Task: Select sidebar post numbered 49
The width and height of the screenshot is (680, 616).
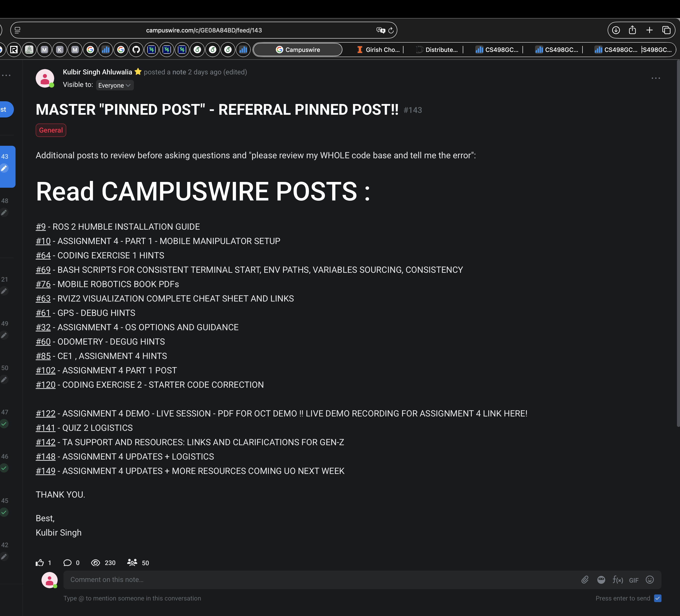Action: tap(5, 329)
